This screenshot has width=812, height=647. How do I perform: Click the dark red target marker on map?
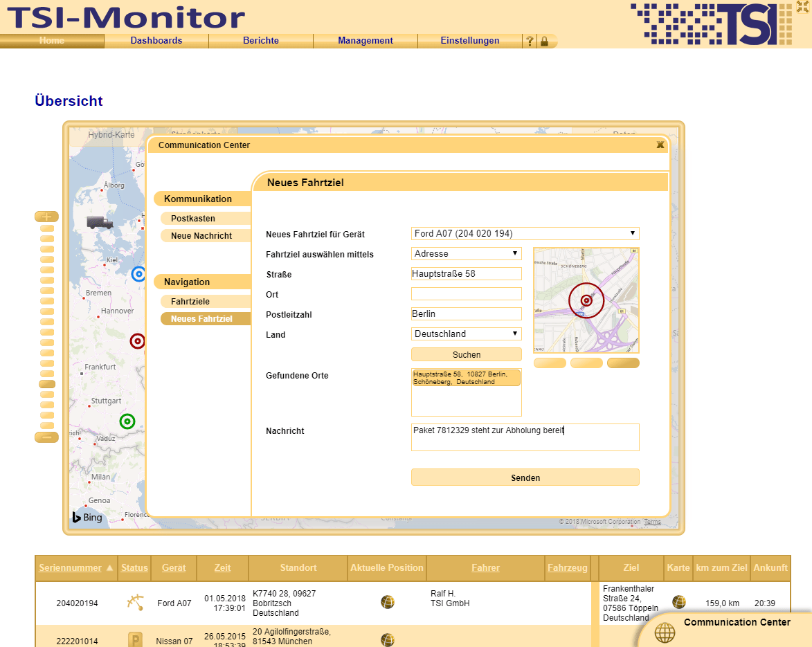click(137, 341)
